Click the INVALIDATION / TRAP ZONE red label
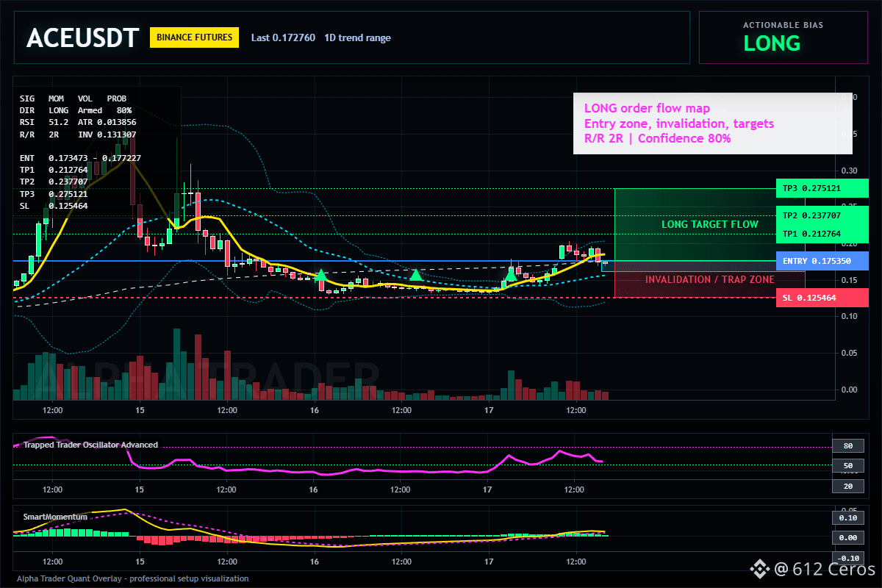The image size is (882, 588). tap(709, 279)
